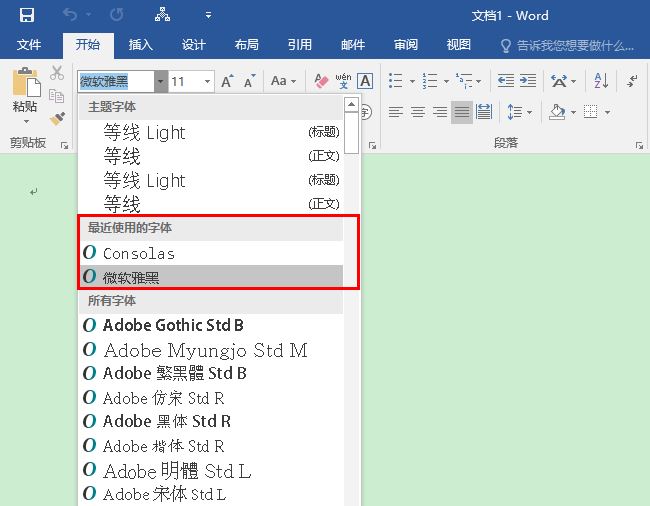Screen dimensions: 650x506
Task: Open the 布局 ribbon tab
Action: coord(246,45)
